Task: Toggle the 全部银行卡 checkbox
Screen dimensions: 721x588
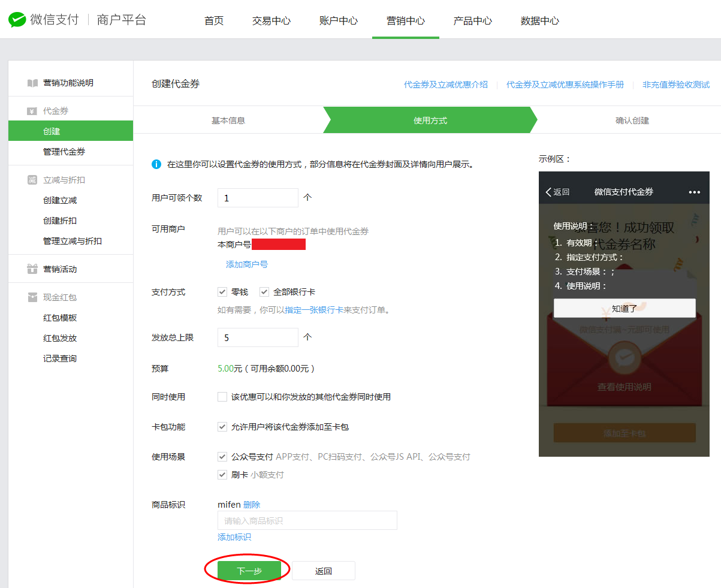Action: tap(264, 292)
